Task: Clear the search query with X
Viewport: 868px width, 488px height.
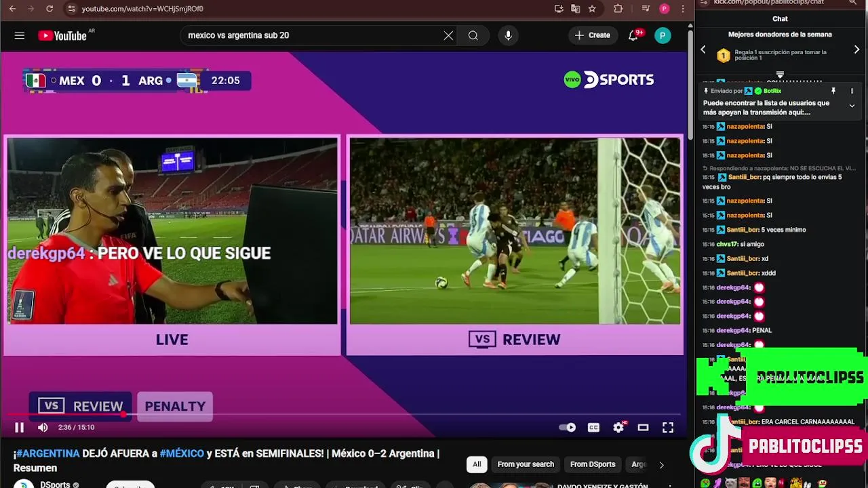Action: pos(448,35)
